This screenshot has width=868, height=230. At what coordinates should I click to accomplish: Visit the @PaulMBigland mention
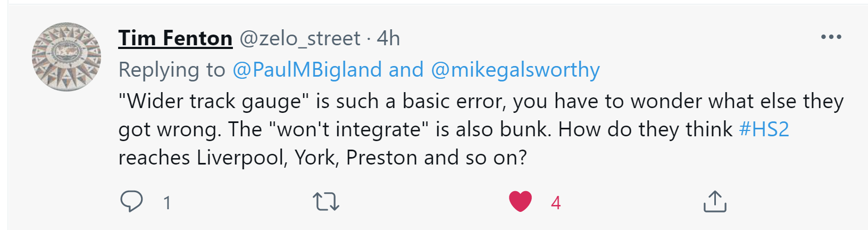click(307, 70)
